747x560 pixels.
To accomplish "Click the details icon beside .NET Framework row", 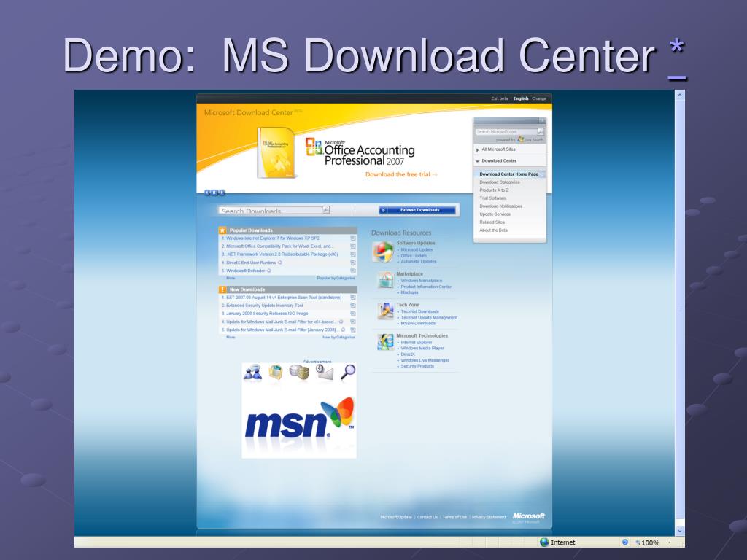I will 353,254.
